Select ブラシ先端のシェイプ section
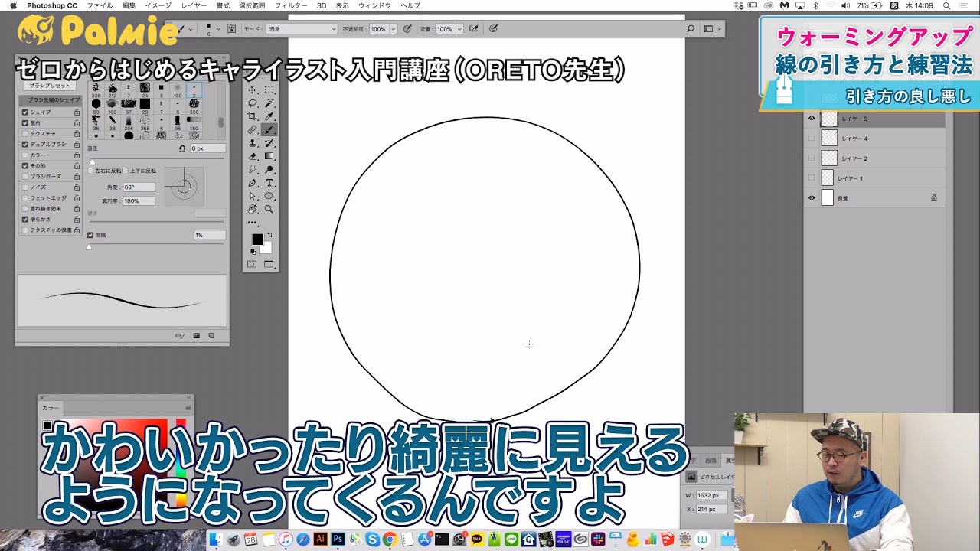This screenshot has height=551, width=980. 50,100
